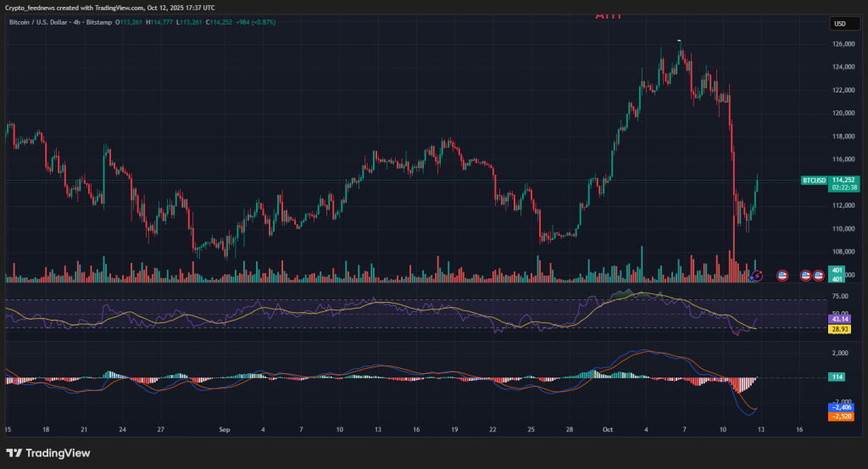The width and height of the screenshot is (868, 469).
Task: Click the Crypto_feednews attribution text
Action: (31, 8)
